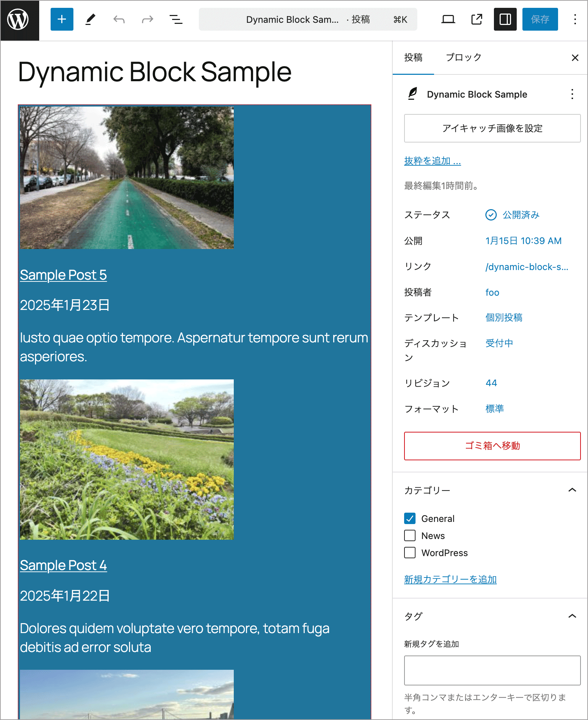Image resolution: width=588 pixels, height=720 pixels.
Task: Open discussion setting 受付中
Action: pos(499,343)
